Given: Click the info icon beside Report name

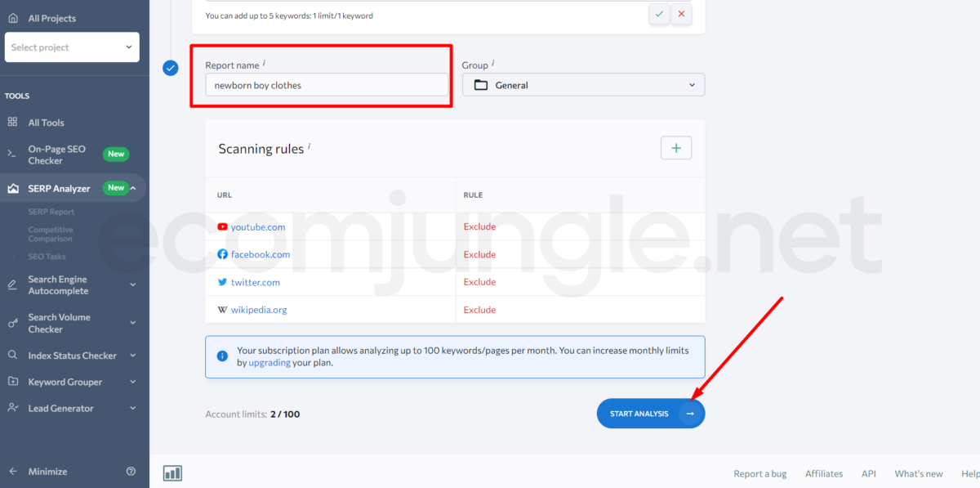Looking at the screenshot, I should pos(264,63).
